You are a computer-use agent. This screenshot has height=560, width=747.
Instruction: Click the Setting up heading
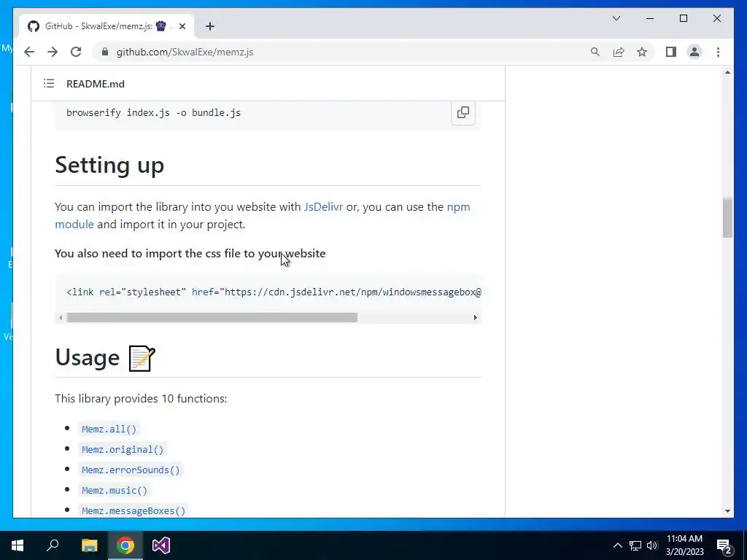(109, 165)
